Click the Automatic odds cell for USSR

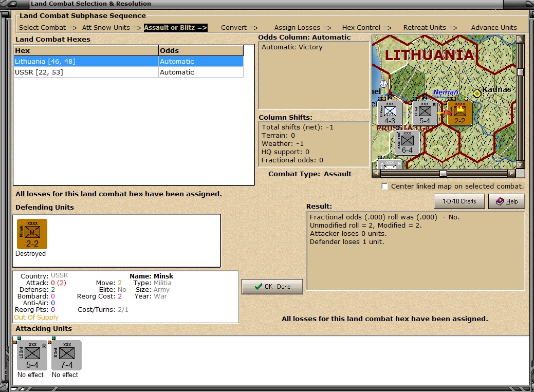(x=201, y=72)
